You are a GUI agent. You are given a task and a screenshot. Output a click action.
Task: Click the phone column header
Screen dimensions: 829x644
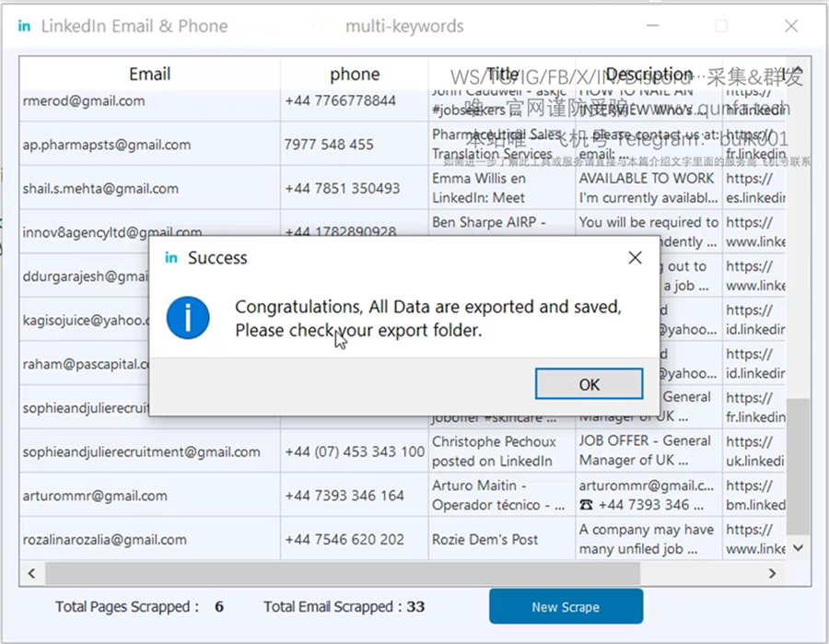tap(355, 74)
